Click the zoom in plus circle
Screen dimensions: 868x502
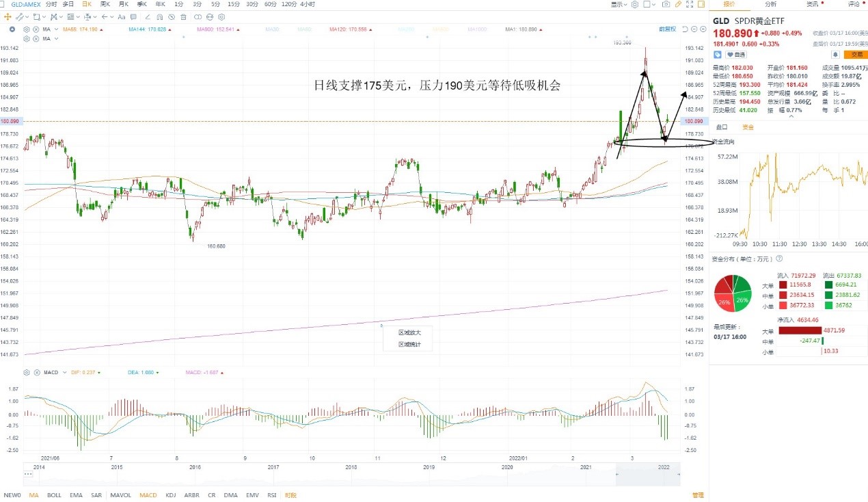tap(703, 29)
